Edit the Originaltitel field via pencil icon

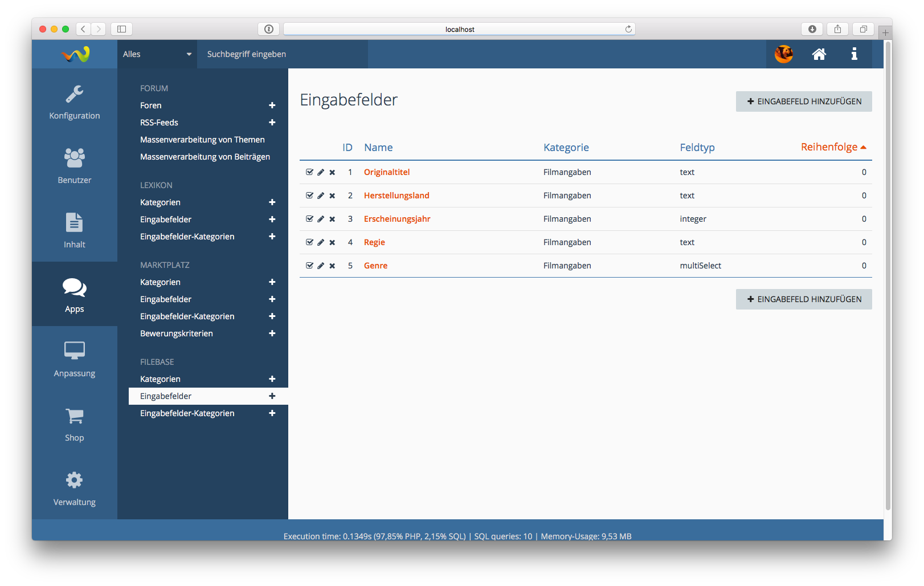(x=321, y=172)
